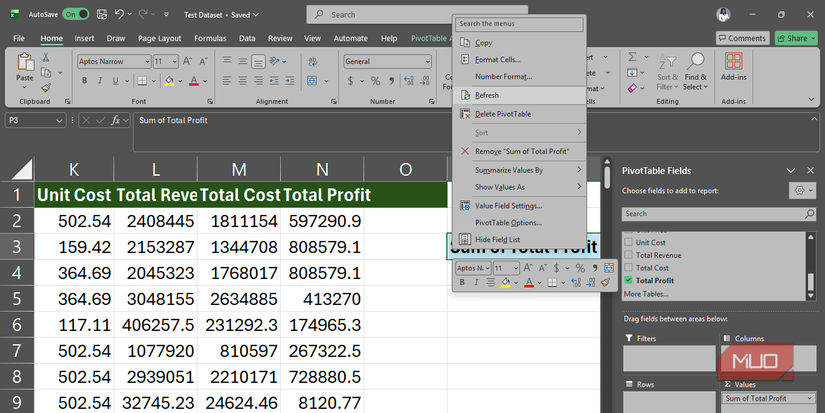Choose Refresh from the context menu
Screen dimensions: 825x413
pos(519,95)
